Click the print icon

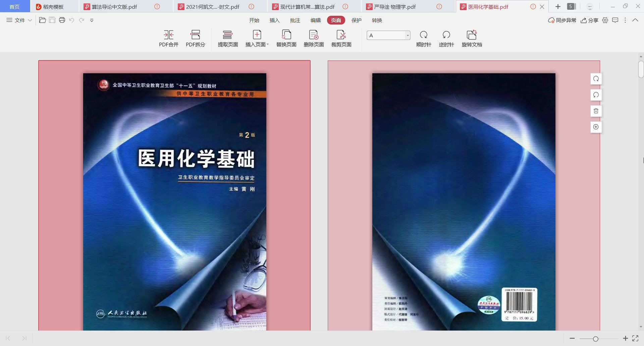point(62,20)
